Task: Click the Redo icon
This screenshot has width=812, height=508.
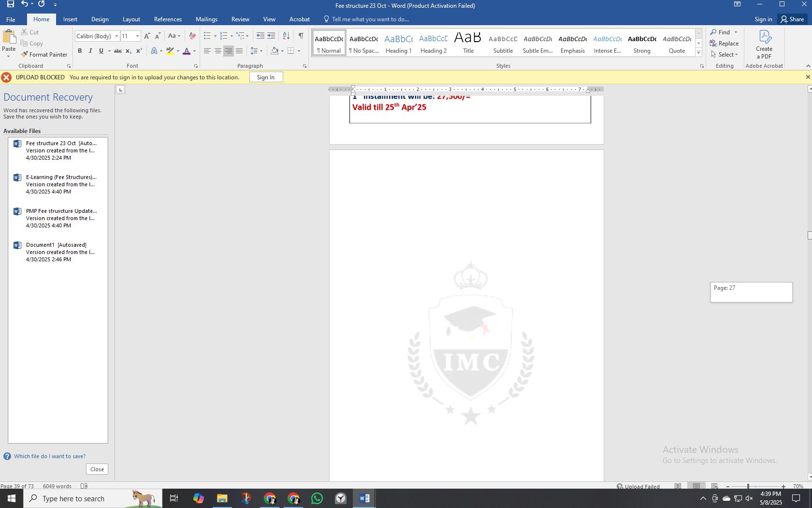Action: coord(42,4)
